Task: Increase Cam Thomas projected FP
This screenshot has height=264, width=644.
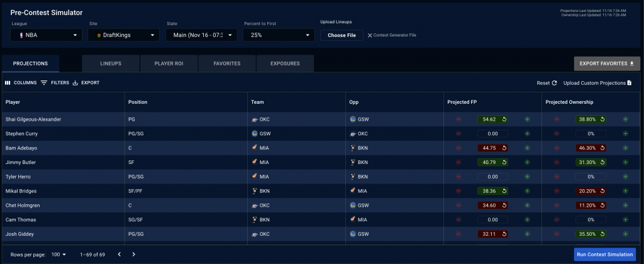Action: coord(528,220)
